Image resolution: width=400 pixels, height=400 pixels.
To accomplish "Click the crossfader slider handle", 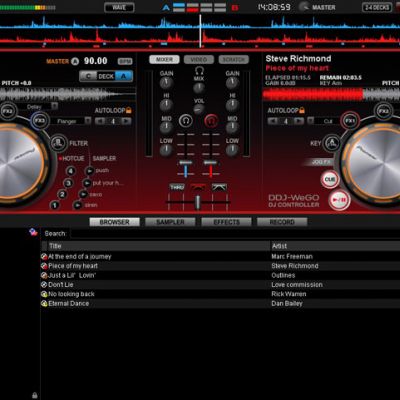I will click(198, 202).
